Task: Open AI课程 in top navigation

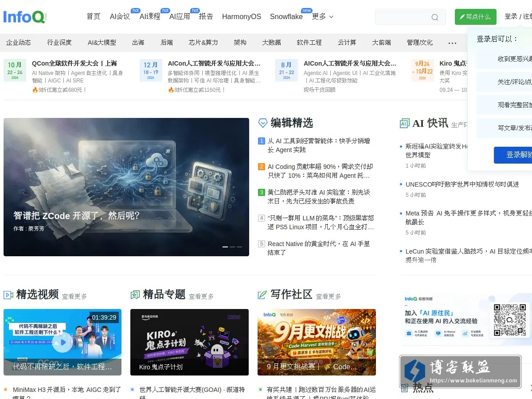Action: (x=150, y=16)
